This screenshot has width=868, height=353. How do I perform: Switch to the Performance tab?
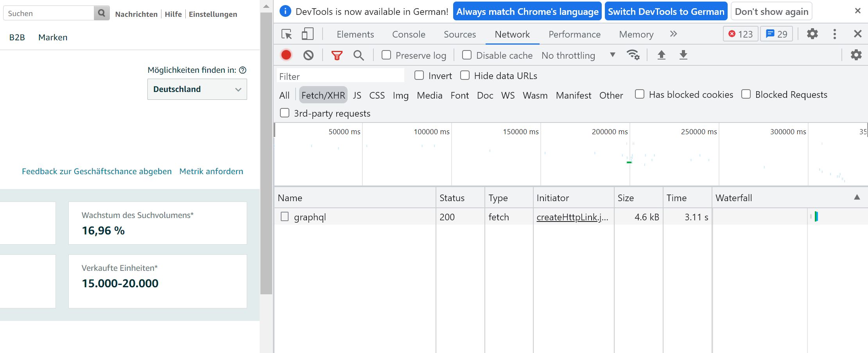pyautogui.click(x=574, y=34)
